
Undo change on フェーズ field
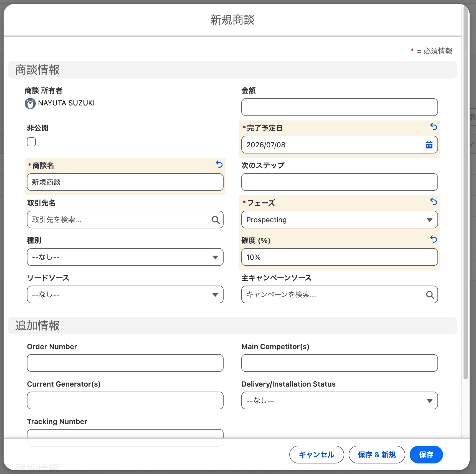(434, 202)
